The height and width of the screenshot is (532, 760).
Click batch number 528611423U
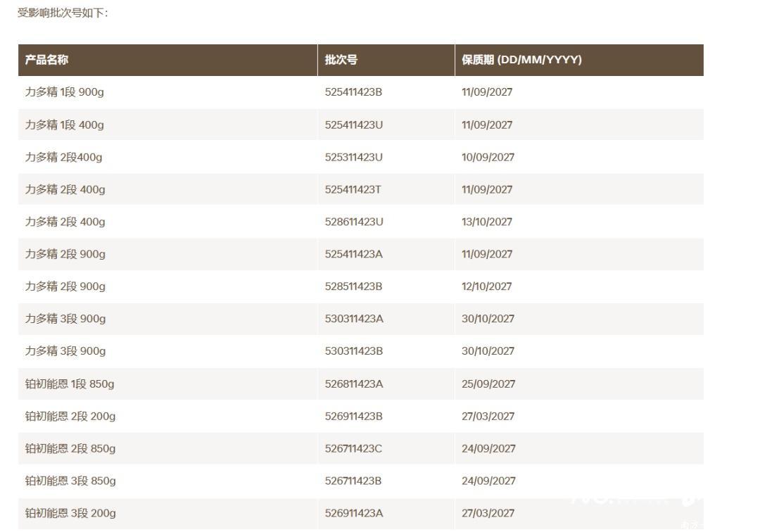tap(354, 222)
